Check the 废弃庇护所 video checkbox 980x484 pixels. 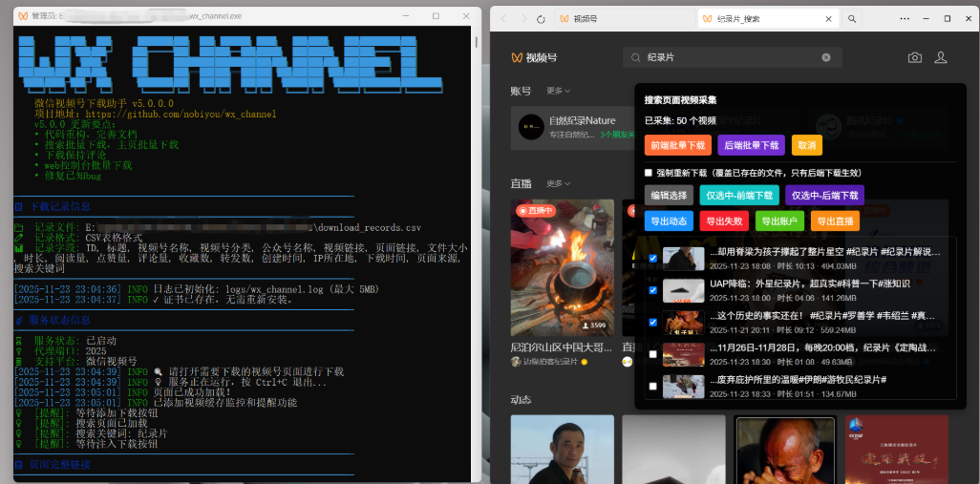point(652,387)
